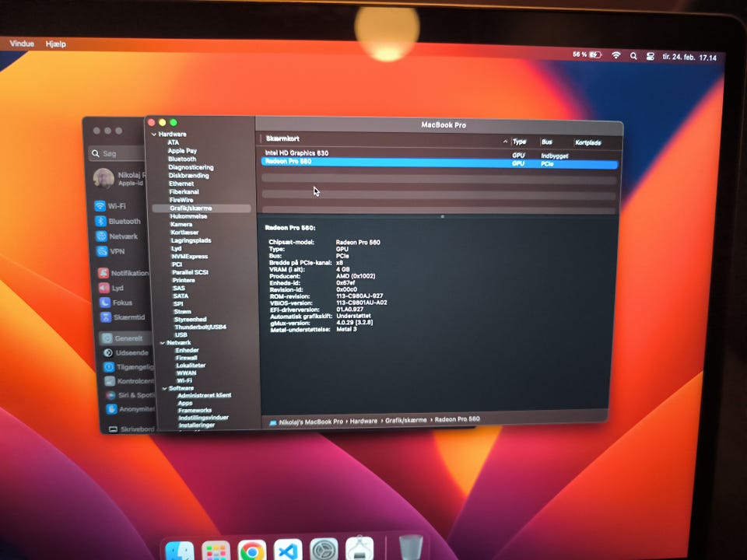Click the Bus column header
Screen dimensions: 747x560
click(x=547, y=142)
